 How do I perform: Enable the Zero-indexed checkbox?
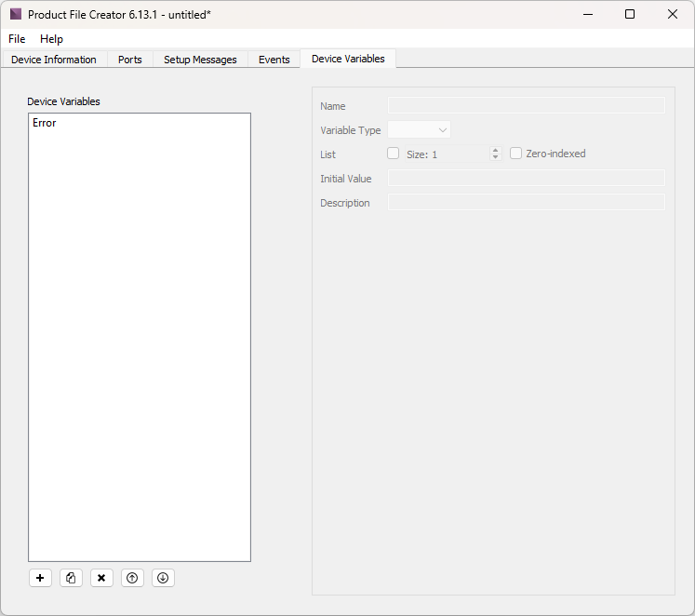516,154
